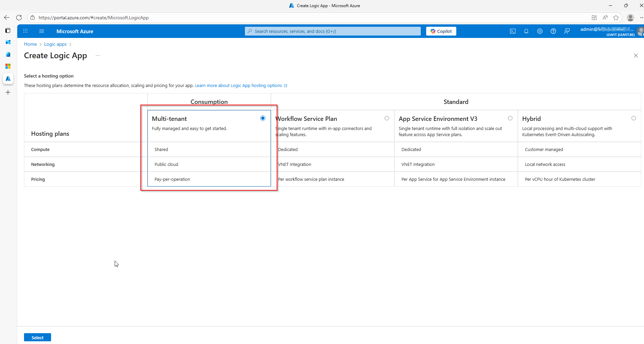The height and width of the screenshot is (344, 644).
Task: Select Hybrid hosting radio button
Action: (634, 118)
